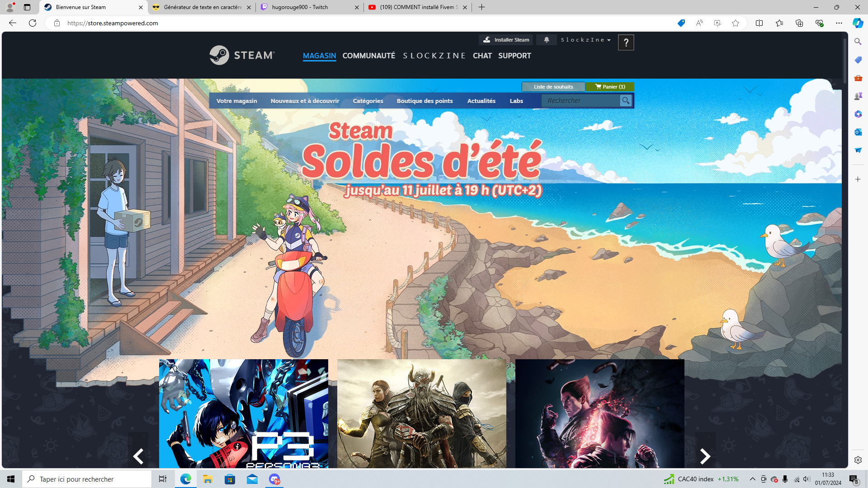
Task: Open the sidebar tools briefcase icon
Action: pos(858,78)
